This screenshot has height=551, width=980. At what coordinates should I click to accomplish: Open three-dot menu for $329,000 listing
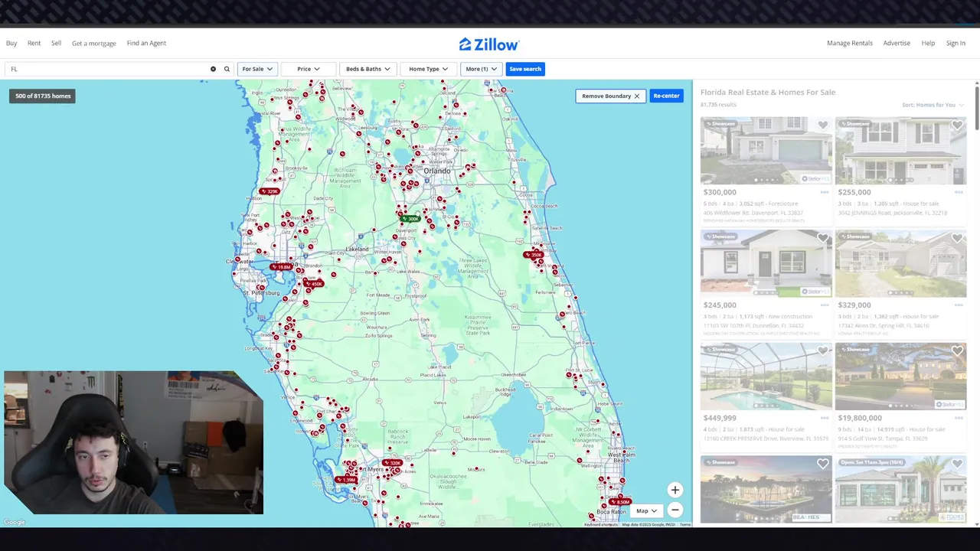[x=959, y=305]
